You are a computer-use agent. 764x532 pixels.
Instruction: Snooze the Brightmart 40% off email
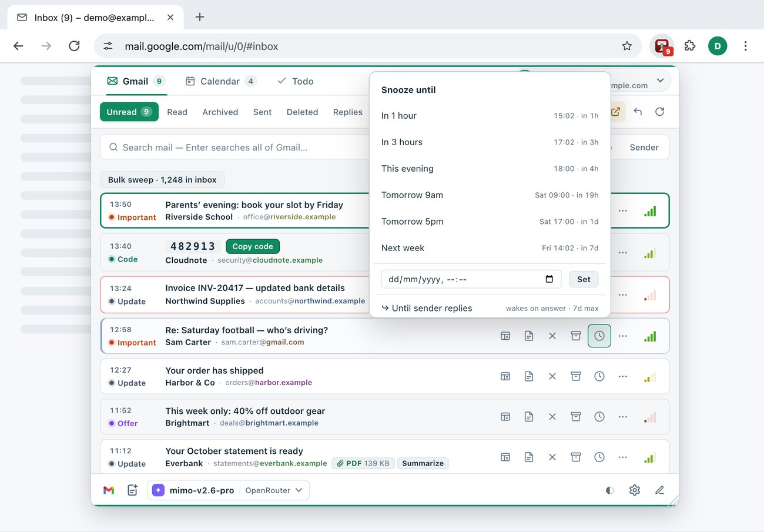pos(599,417)
